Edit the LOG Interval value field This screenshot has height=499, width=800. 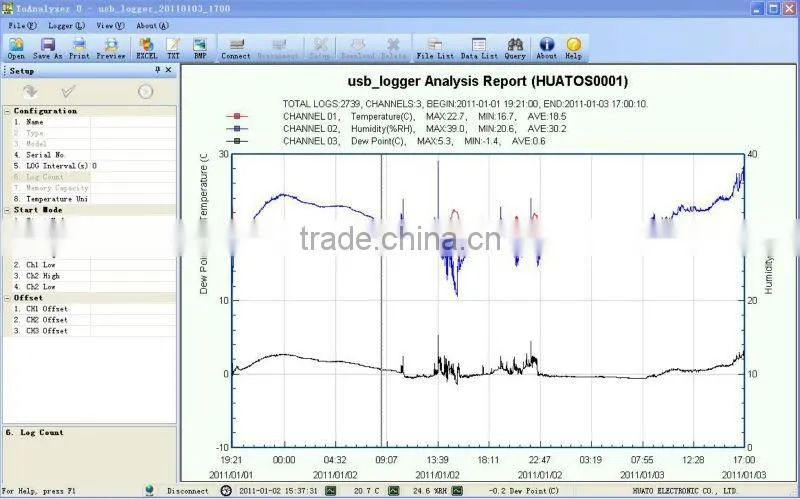[133, 166]
